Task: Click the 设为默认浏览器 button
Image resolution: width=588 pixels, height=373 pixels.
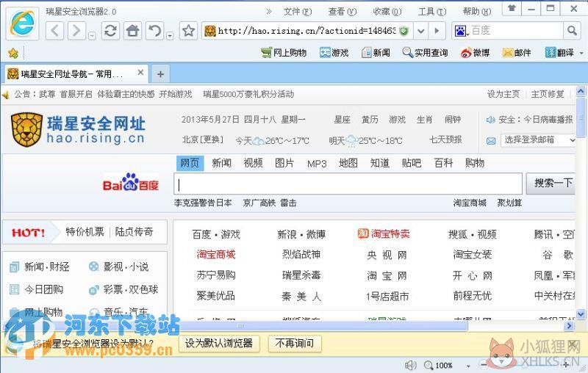Action: [219, 343]
